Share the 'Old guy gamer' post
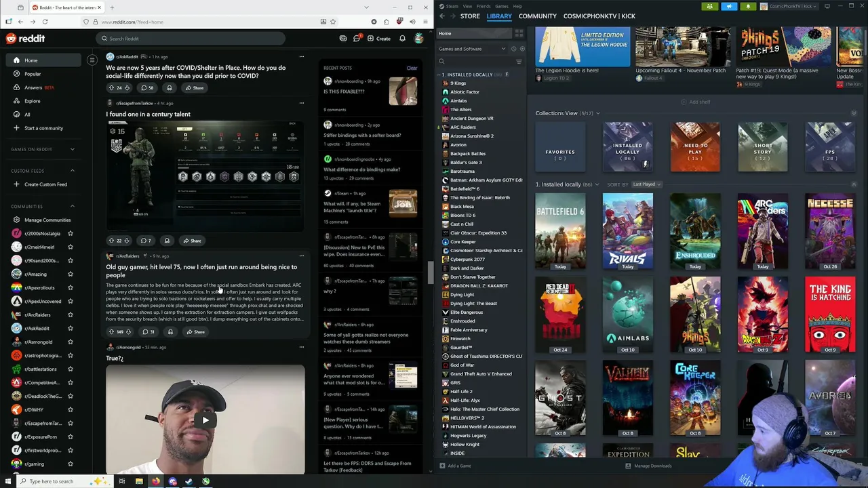868x488 pixels. (x=195, y=332)
